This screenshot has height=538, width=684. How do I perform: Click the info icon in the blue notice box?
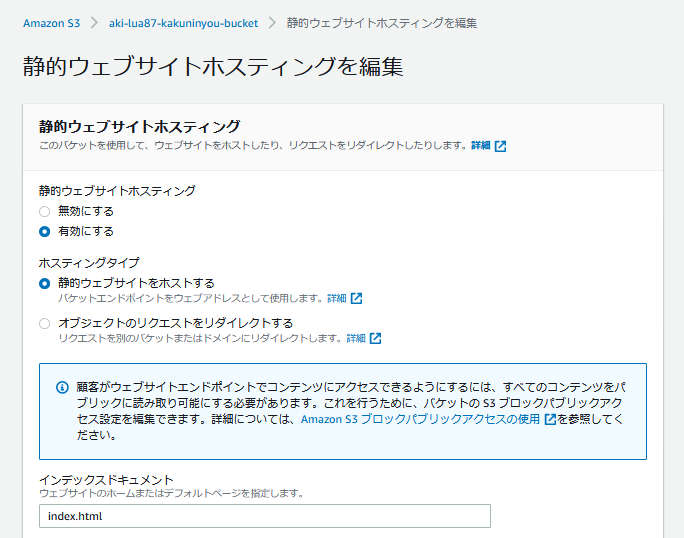[62, 387]
